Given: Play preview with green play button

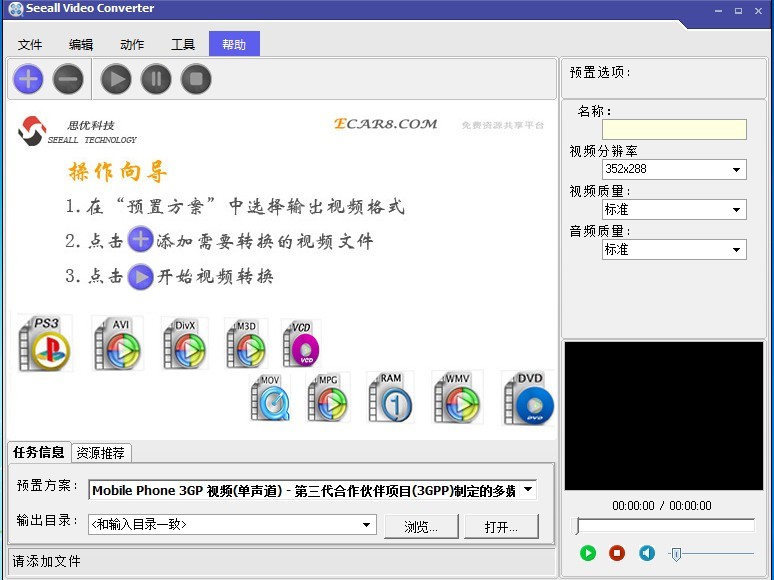Looking at the screenshot, I should (588, 553).
